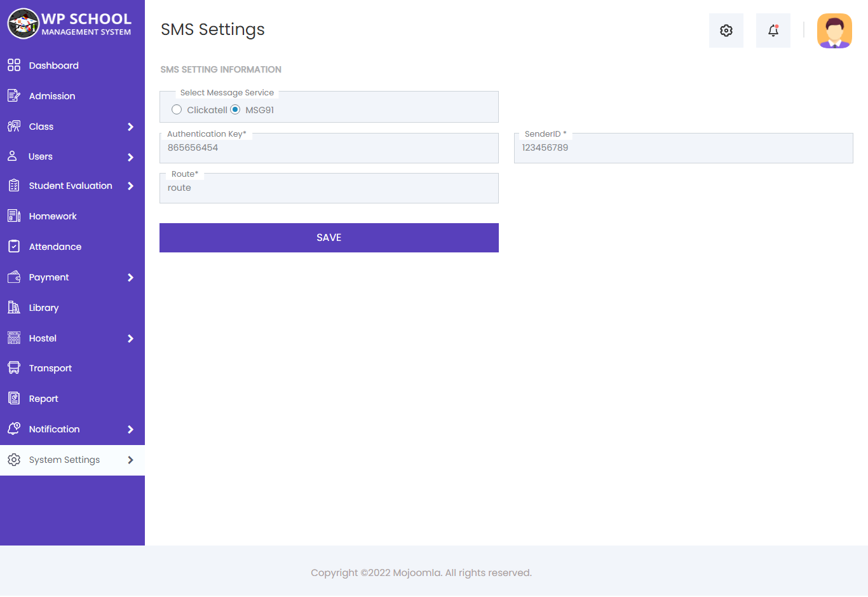Click the Student Evaluation clipboard icon

tap(14, 186)
